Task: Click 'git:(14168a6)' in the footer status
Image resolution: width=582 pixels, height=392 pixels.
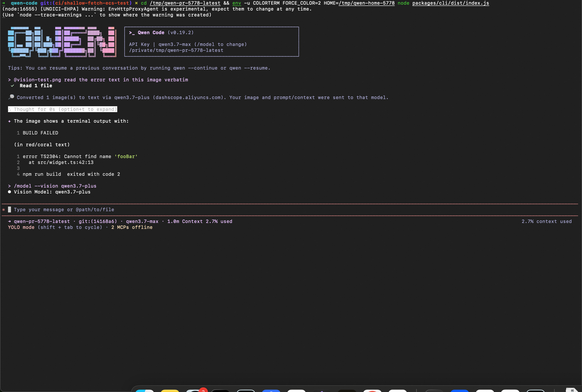Action: [98, 221]
